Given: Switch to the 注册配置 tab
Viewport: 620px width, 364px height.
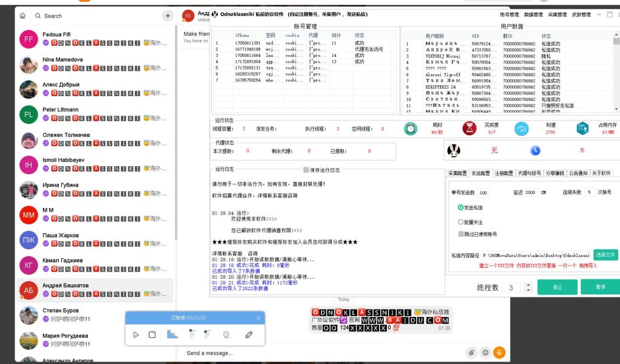Looking at the screenshot, I should tap(505, 173).
